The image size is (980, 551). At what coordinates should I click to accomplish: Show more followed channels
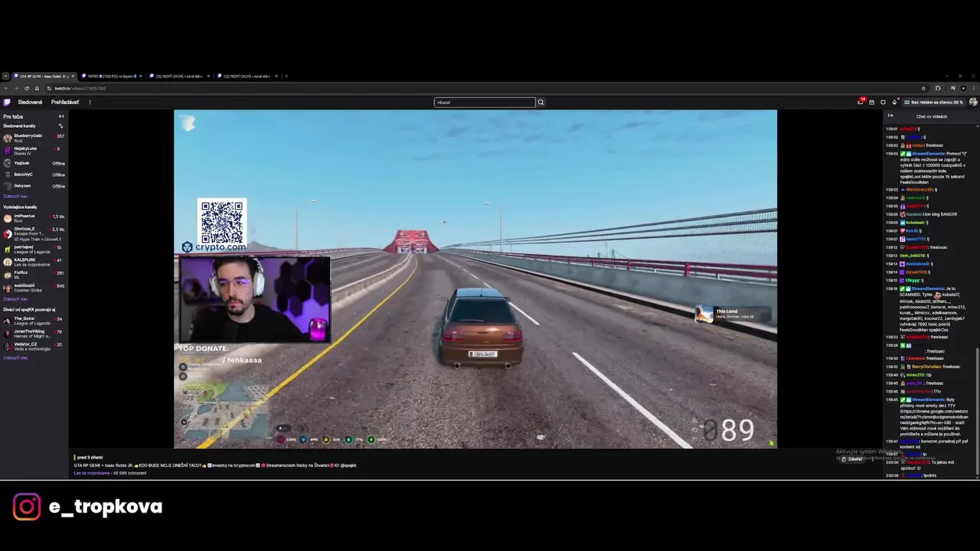tap(15, 196)
